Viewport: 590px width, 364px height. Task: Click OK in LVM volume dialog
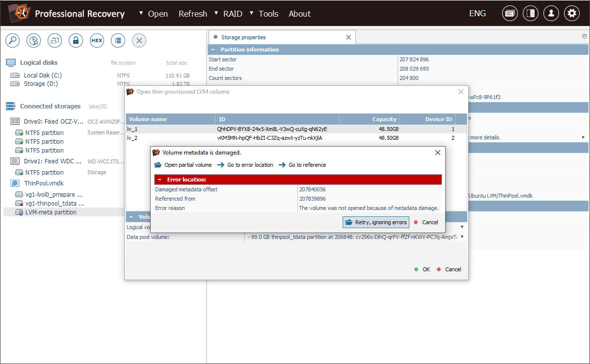422,269
